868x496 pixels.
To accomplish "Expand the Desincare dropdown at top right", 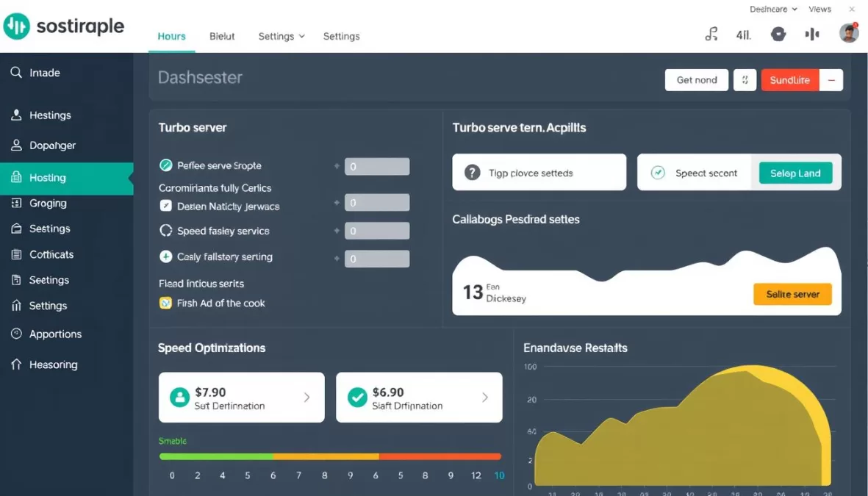I will (772, 9).
